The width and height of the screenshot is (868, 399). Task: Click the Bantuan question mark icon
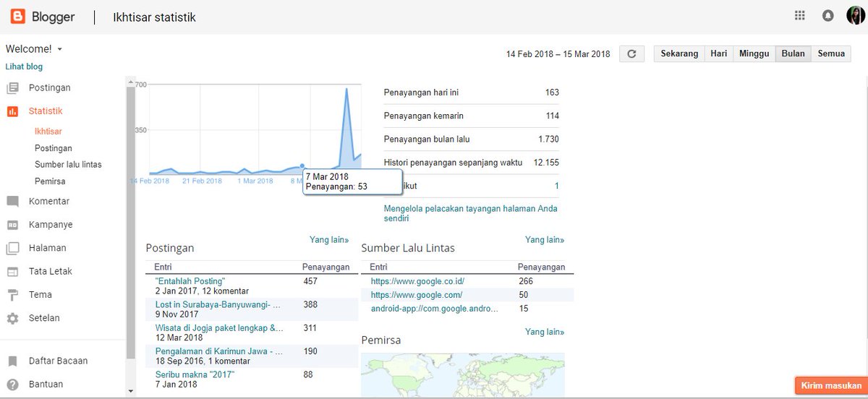point(12,384)
